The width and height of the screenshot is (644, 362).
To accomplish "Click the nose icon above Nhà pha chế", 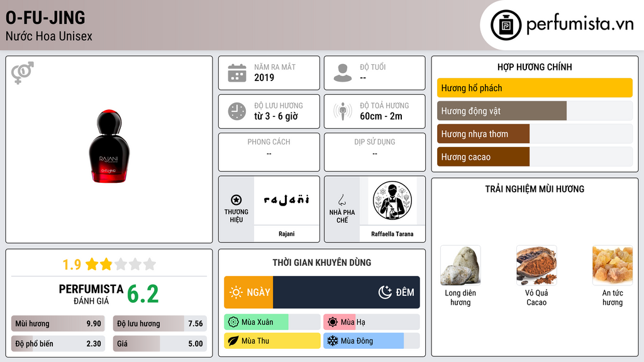I will (341, 200).
